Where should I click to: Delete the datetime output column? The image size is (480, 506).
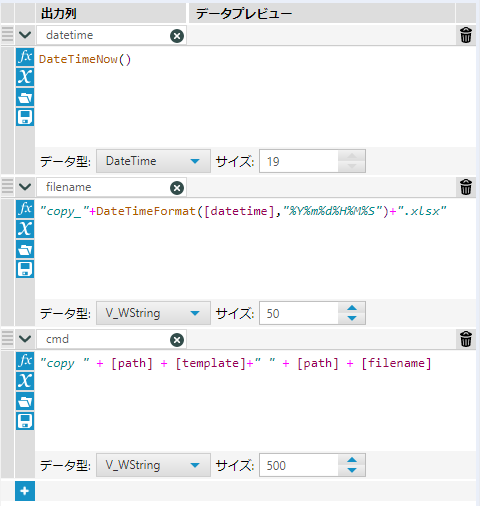[466, 35]
